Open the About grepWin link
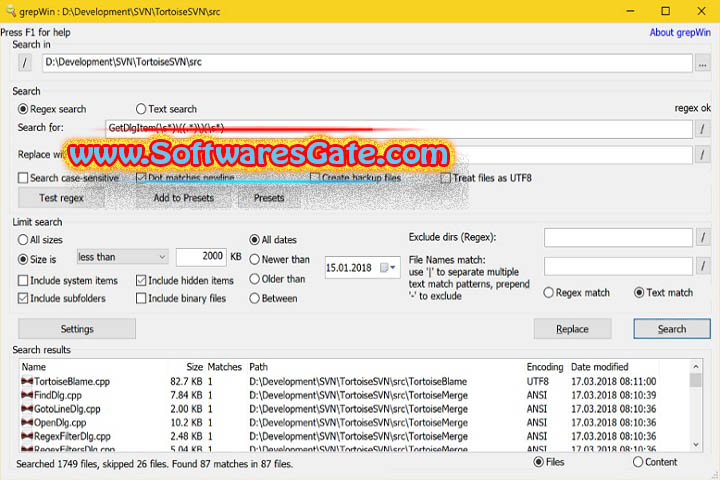The width and height of the screenshot is (720, 480). pos(680,33)
